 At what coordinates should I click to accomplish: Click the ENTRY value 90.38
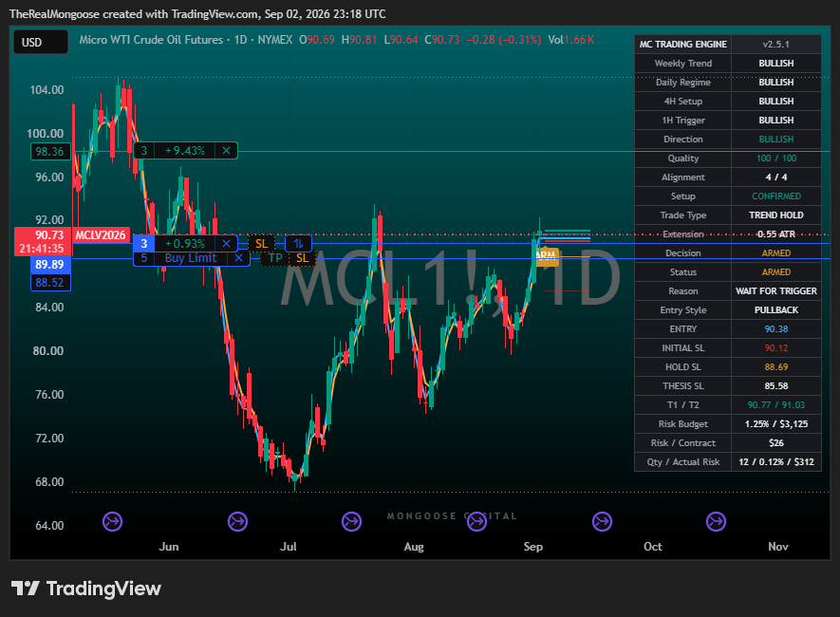(775, 329)
